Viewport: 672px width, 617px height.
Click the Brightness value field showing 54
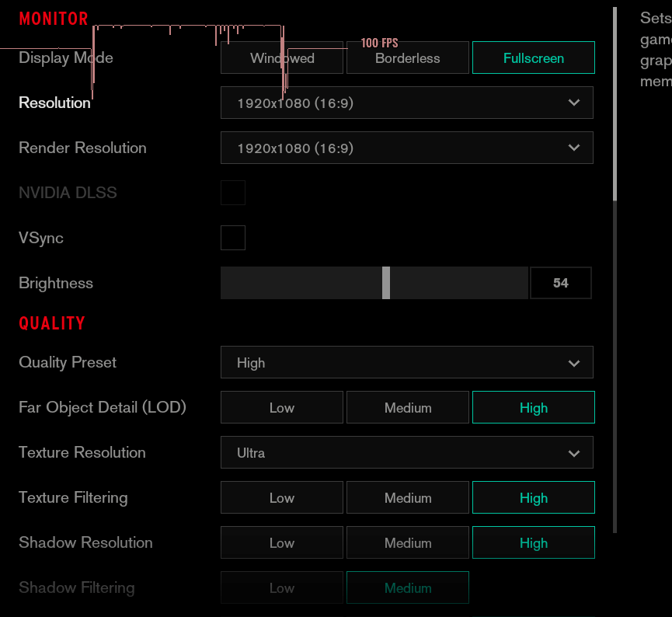tap(561, 283)
